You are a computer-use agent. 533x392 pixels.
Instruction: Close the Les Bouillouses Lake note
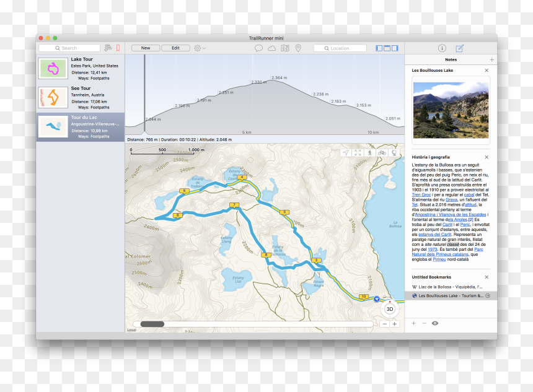point(487,71)
